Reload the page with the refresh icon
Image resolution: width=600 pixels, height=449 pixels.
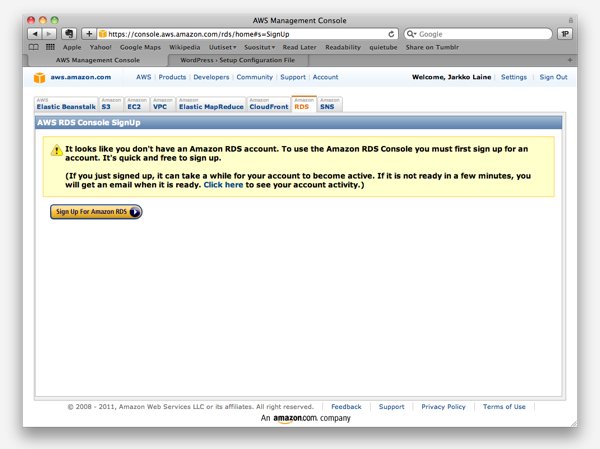tap(391, 33)
